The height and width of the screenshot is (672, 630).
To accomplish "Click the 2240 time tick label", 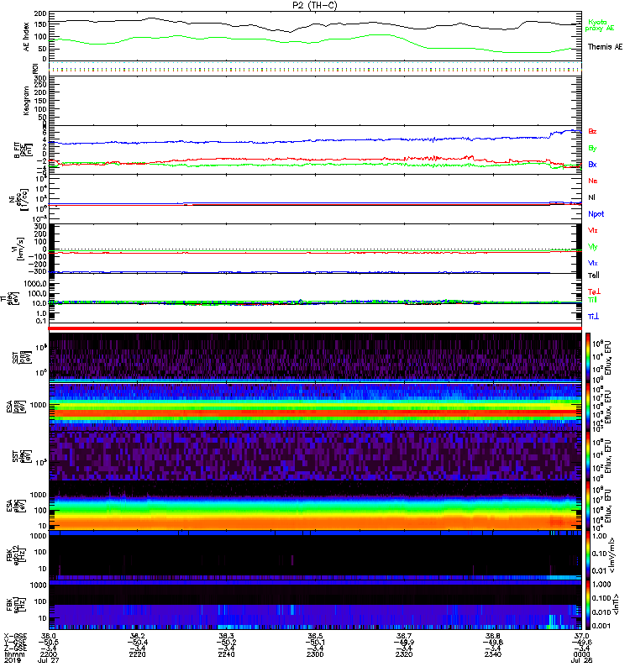I will [x=226, y=654].
